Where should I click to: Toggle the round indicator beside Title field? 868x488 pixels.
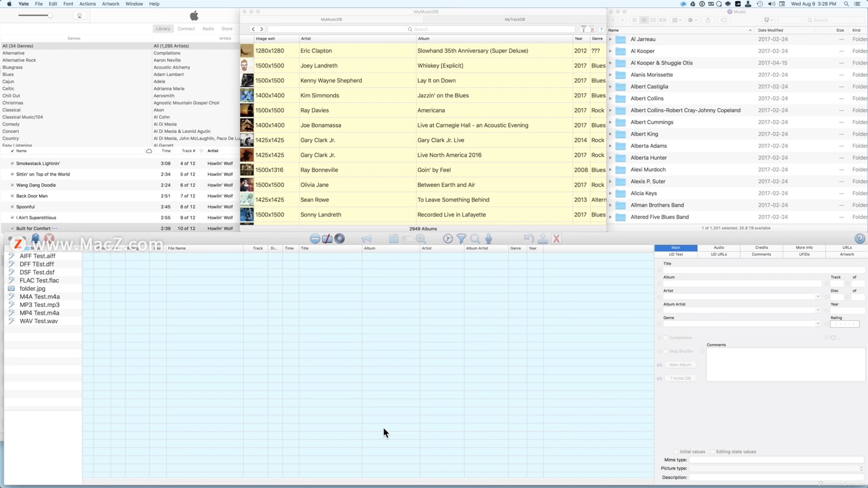pyautogui.click(x=659, y=270)
